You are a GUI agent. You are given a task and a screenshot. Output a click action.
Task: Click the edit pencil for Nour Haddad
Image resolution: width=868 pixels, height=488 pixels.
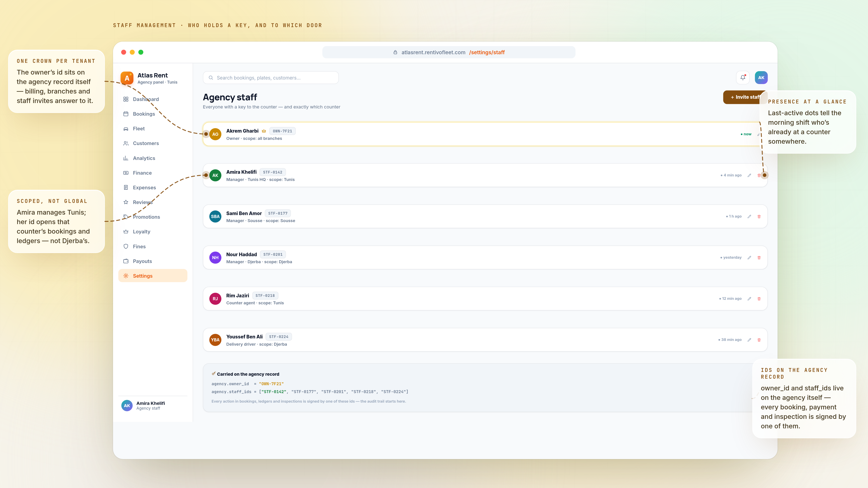tap(749, 258)
